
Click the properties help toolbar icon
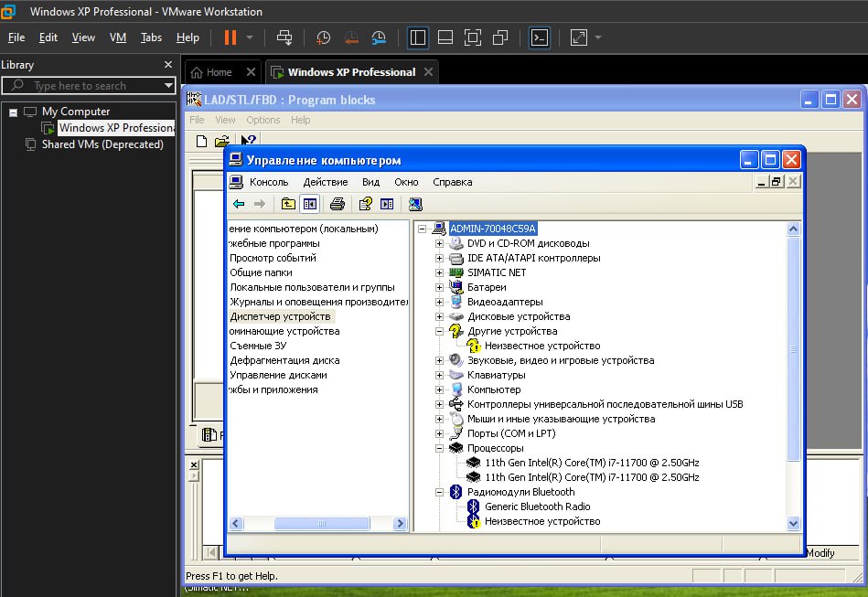(365, 204)
